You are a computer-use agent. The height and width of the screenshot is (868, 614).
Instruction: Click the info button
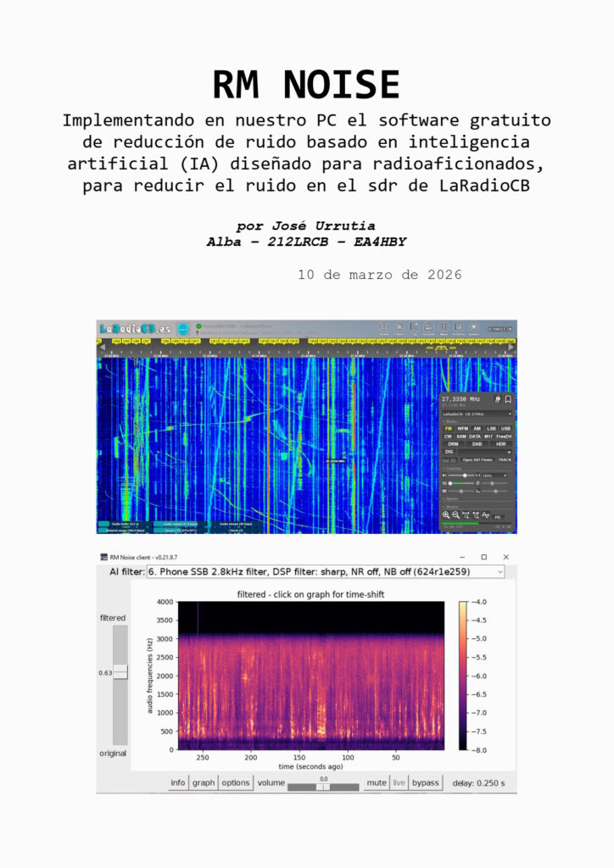(177, 782)
